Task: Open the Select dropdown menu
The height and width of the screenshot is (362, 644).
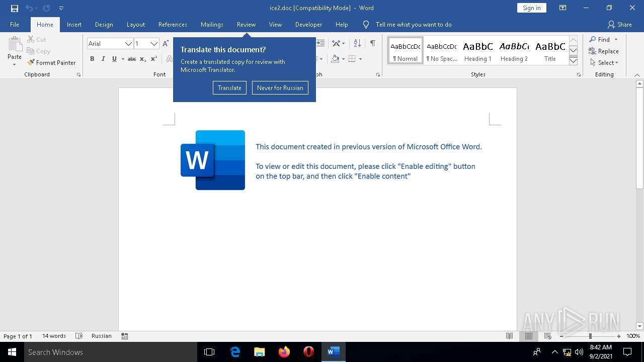Action: tap(604, 62)
